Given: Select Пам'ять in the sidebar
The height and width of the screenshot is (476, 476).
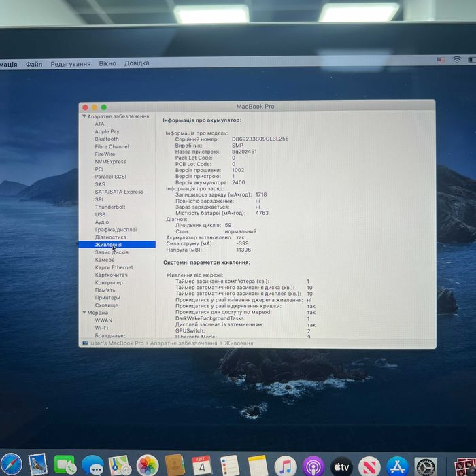Looking at the screenshot, I should point(105,290).
